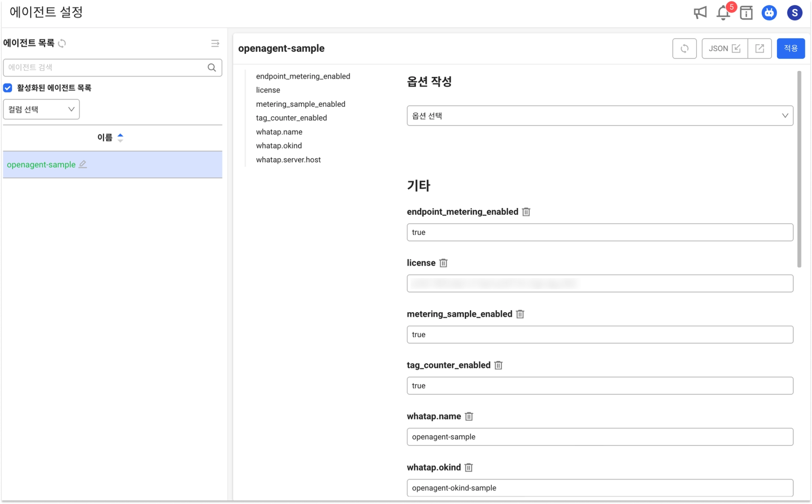This screenshot has height=504, width=812.
Task: Reload openagent-sample settings
Action: (684, 49)
